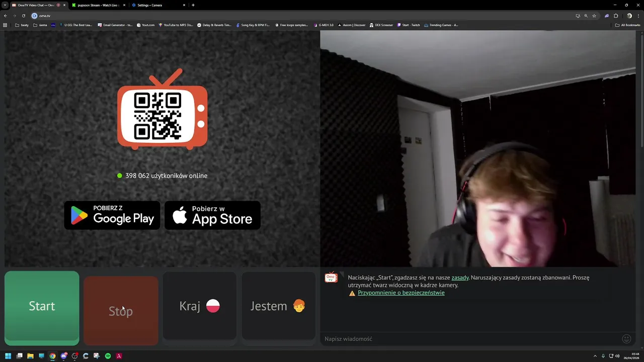Open the zasady rules link
This screenshot has width=644, height=362.
pyautogui.click(x=460, y=278)
